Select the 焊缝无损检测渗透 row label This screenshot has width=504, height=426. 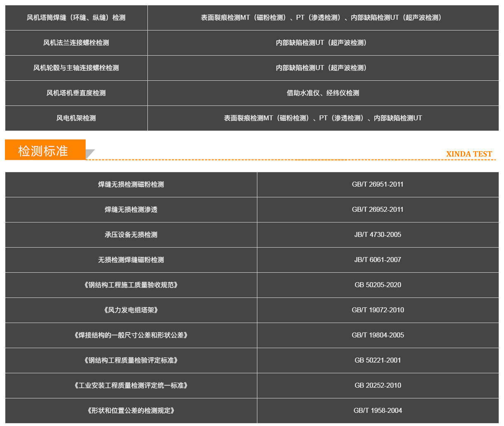tap(131, 210)
